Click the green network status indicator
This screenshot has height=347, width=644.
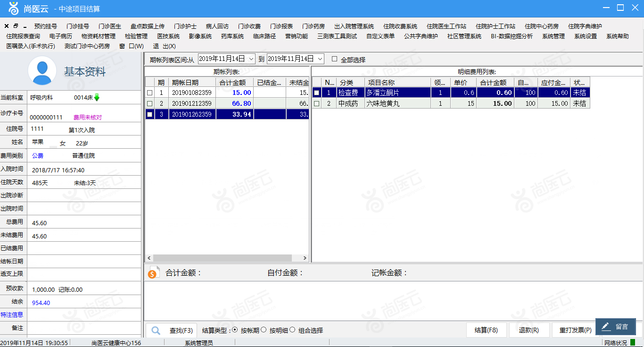[x=633, y=343]
